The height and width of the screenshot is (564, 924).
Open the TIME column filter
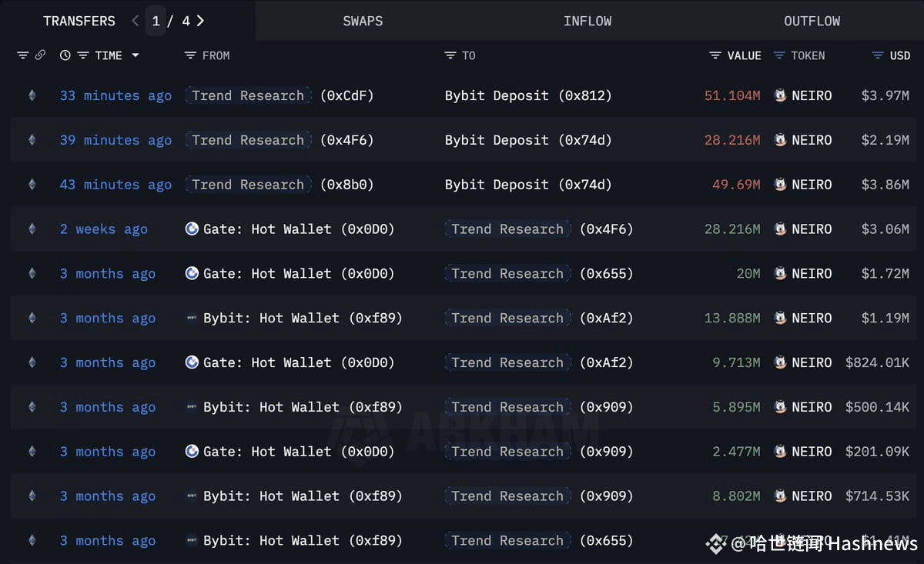pyautogui.click(x=83, y=55)
